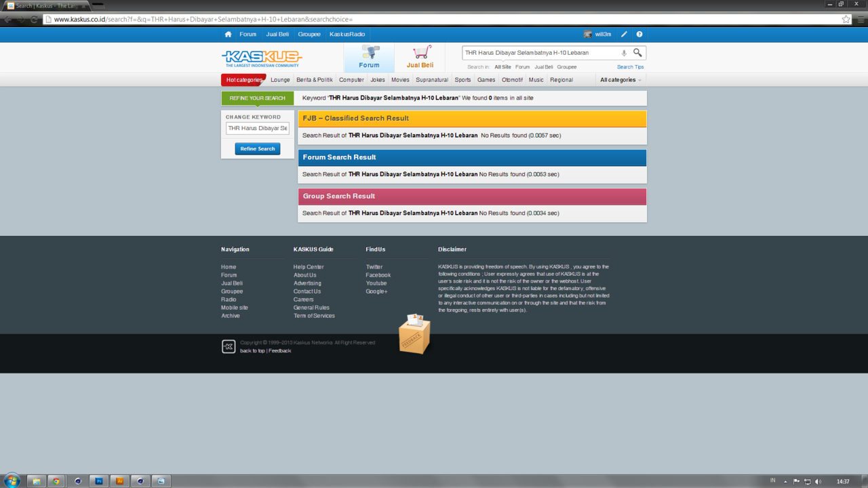Open Music category
868x488 pixels.
point(536,80)
